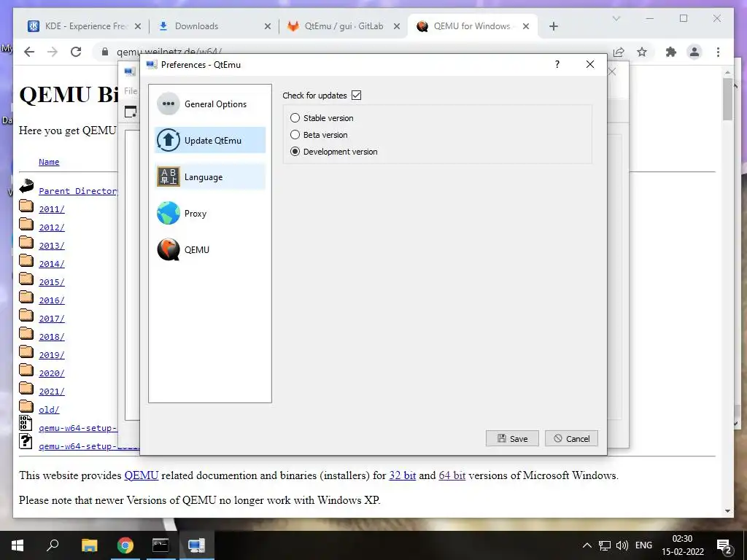Open Language preferences section
The image size is (747, 560).
point(209,176)
